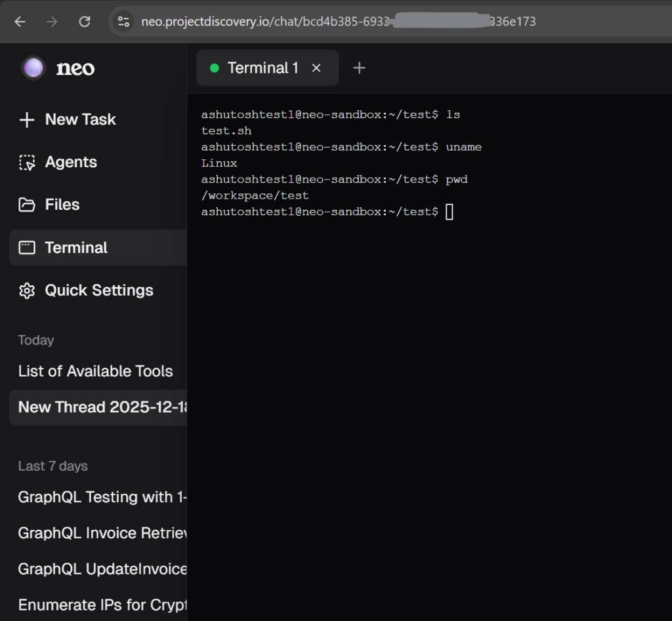Click the New Task plus icon
The image size is (672, 621).
(27, 120)
